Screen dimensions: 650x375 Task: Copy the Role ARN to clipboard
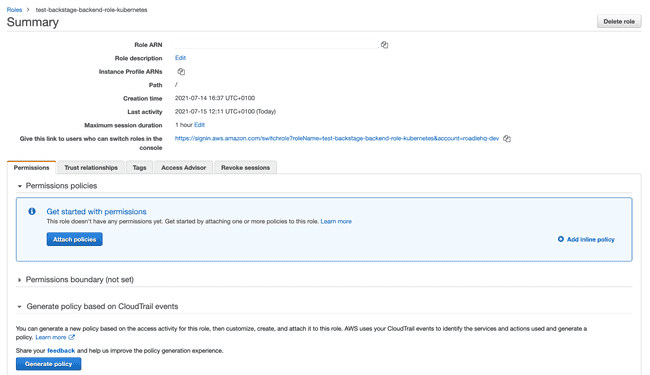pyautogui.click(x=384, y=45)
